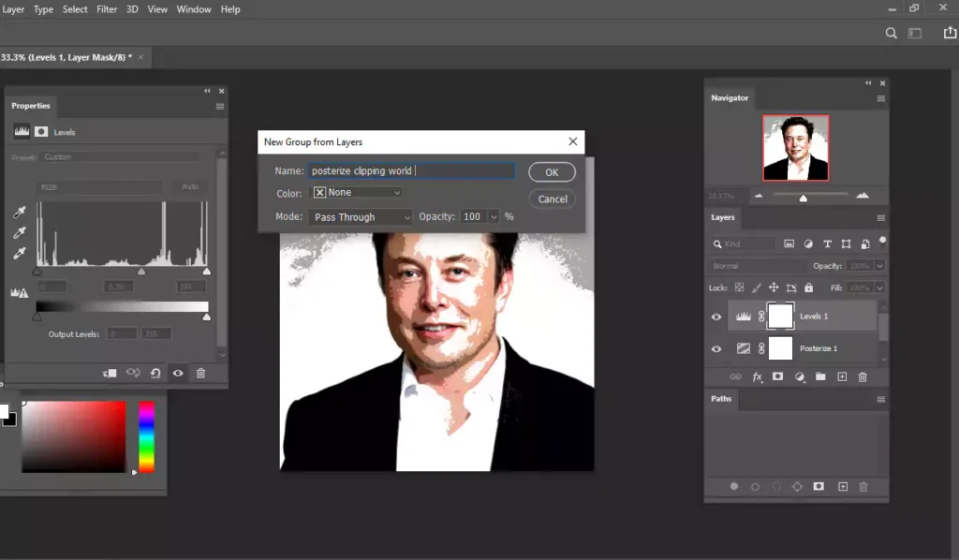Collapse the Properties panel double arrows
The height and width of the screenshot is (560, 959).
click(x=207, y=91)
